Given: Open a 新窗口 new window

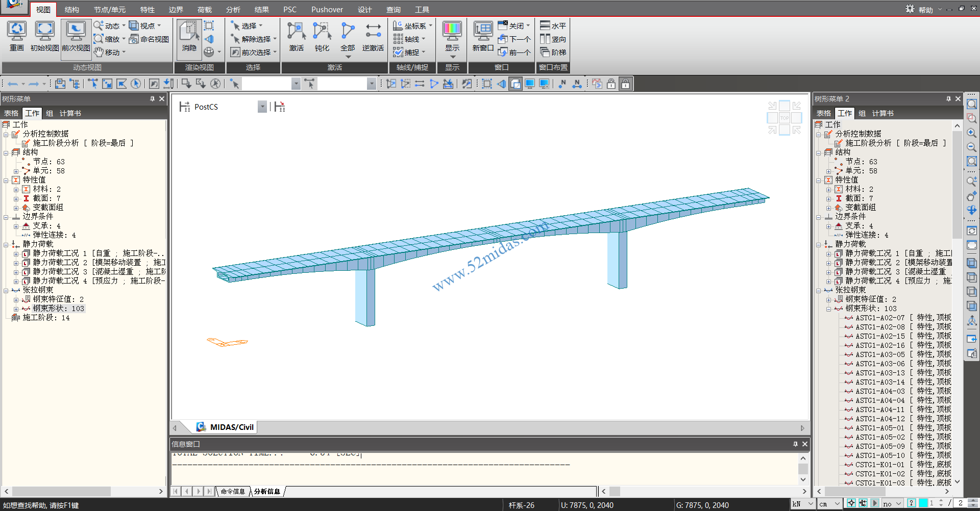Looking at the screenshot, I should (482, 36).
